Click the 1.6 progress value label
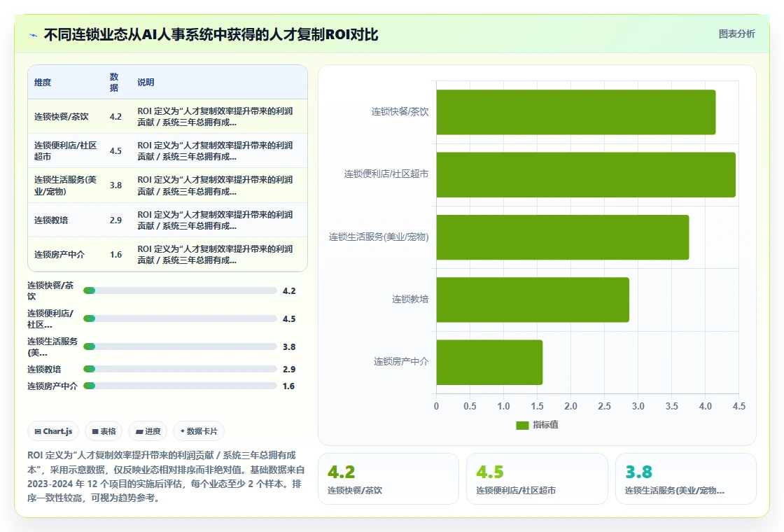The image size is (784, 532). pos(288,386)
